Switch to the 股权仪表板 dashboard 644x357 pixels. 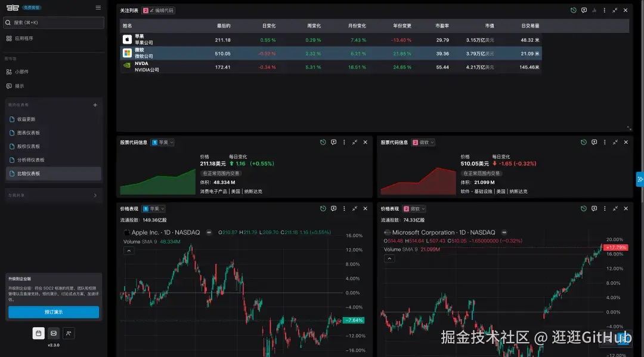click(x=54, y=146)
